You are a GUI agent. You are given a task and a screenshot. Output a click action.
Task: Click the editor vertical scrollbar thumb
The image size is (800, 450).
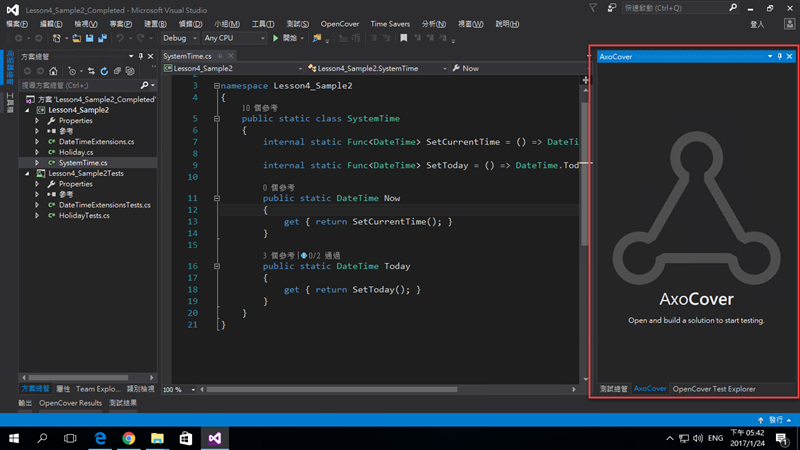585,173
